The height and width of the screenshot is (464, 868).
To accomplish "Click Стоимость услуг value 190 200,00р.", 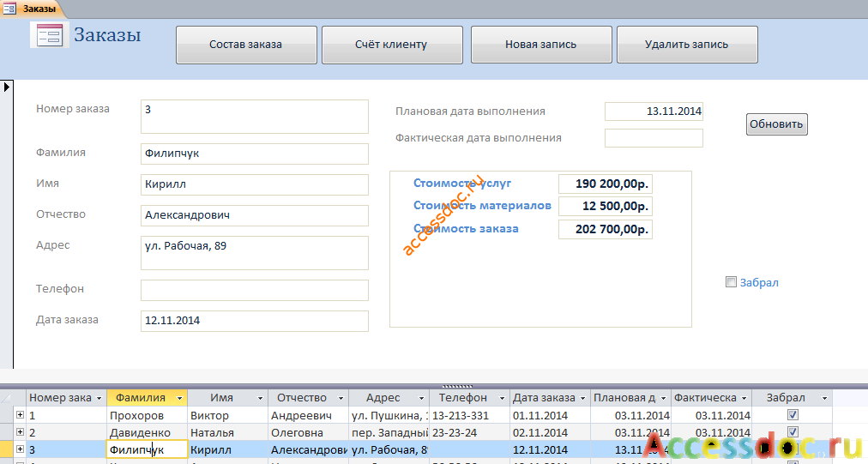I will [606, 184].
